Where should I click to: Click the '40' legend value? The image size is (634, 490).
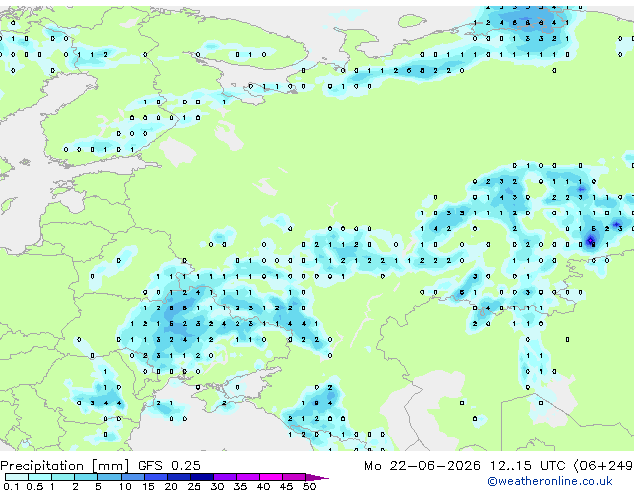click(x=263, y=486)
